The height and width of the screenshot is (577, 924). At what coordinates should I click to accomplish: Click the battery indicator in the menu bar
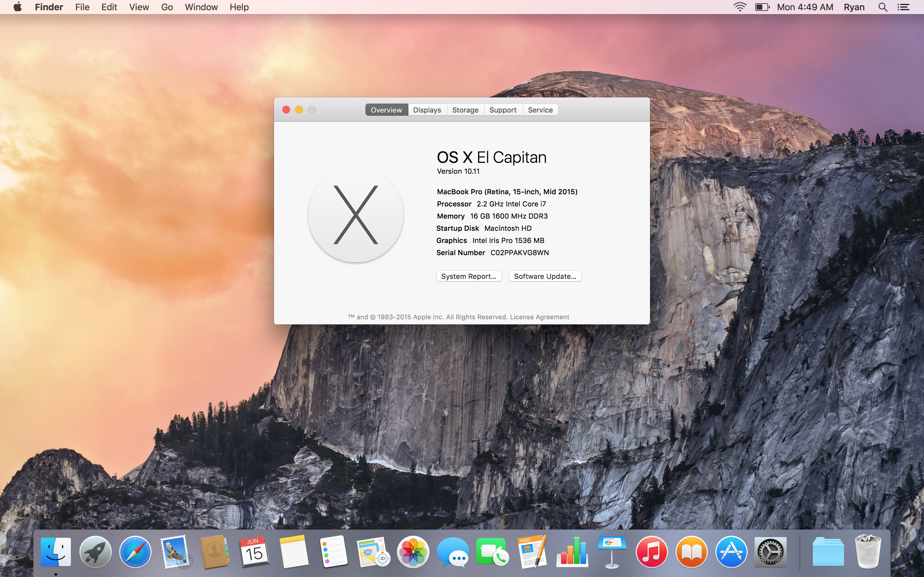click(763, 7)
